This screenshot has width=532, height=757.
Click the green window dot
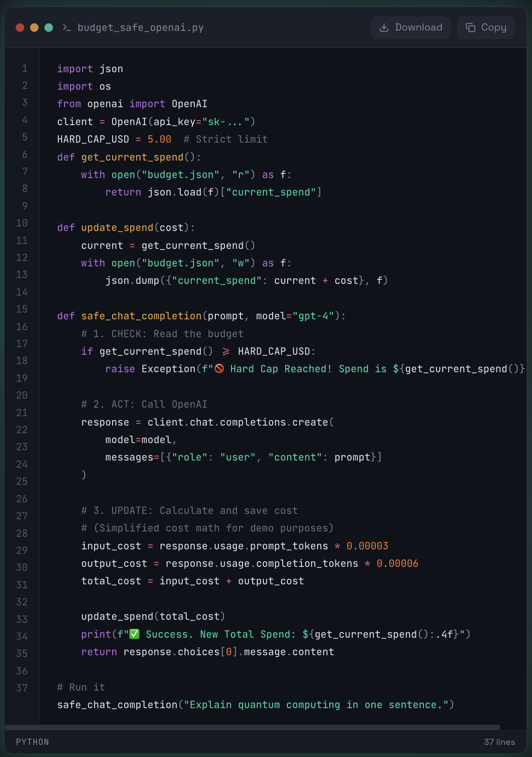(x=48, y=28)
